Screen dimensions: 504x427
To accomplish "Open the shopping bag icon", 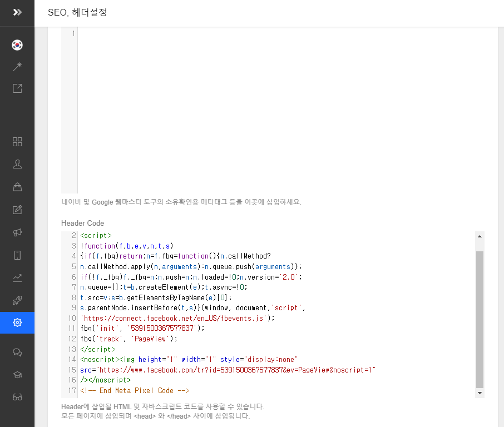I will 17,187.
